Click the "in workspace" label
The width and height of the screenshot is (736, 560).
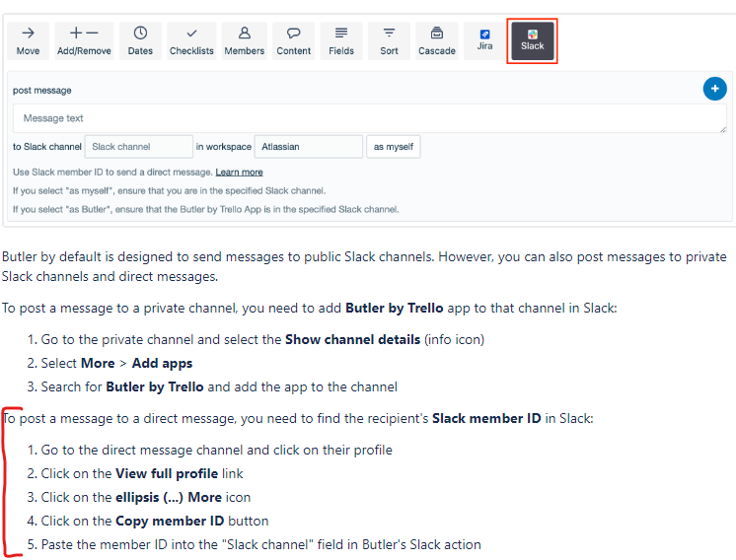[x=223, y=147]
